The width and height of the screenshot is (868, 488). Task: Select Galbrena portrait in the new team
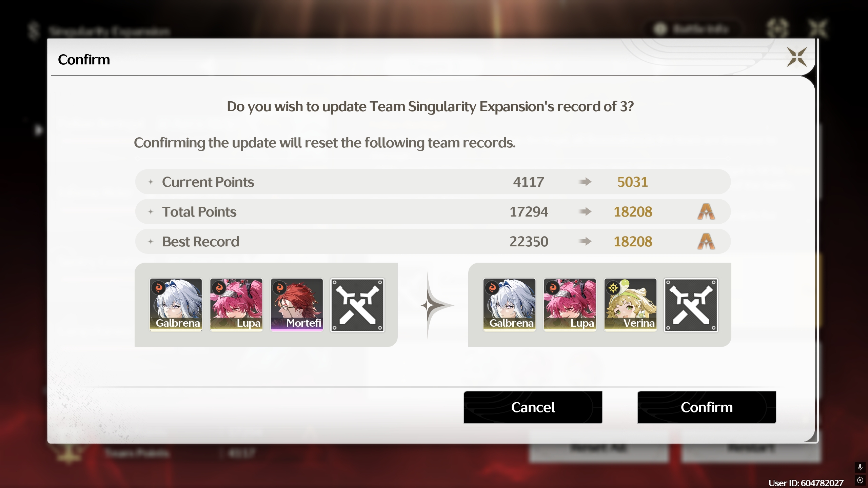tap(509, 305)
